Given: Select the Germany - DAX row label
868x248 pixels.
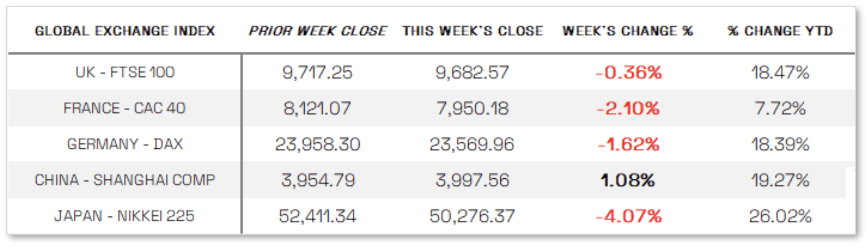Looking at the screenshot, I should (125, 144).
